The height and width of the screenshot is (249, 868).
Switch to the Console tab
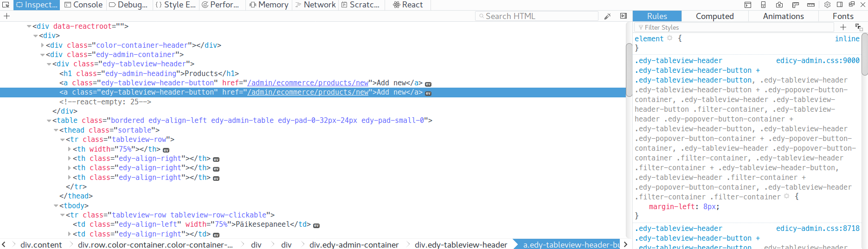[x=84, y=5]
